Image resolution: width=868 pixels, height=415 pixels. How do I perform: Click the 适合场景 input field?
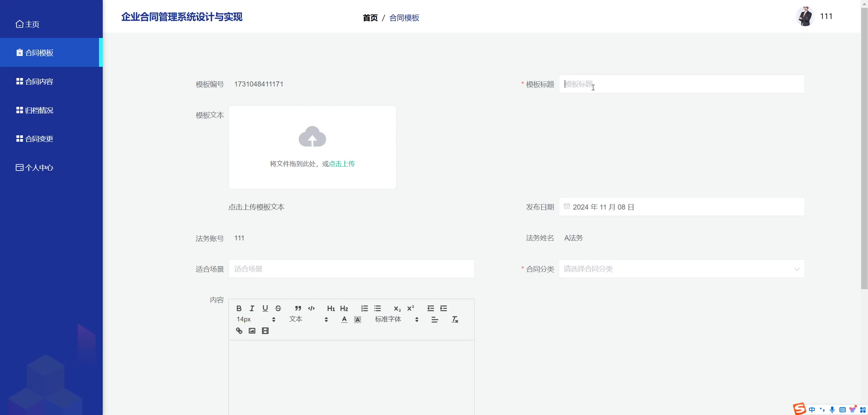pyautogui.click(x=351, y=269)
